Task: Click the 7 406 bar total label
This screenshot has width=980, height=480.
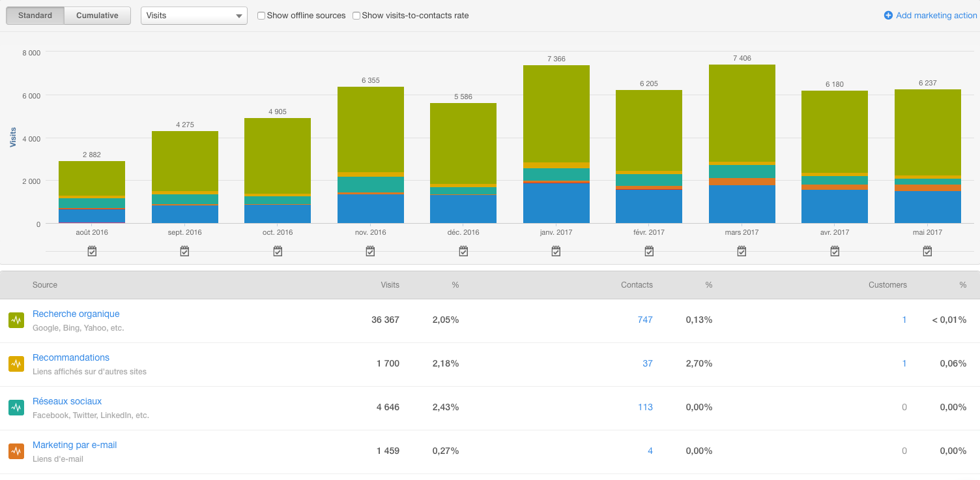Action: tap(742, 58)
